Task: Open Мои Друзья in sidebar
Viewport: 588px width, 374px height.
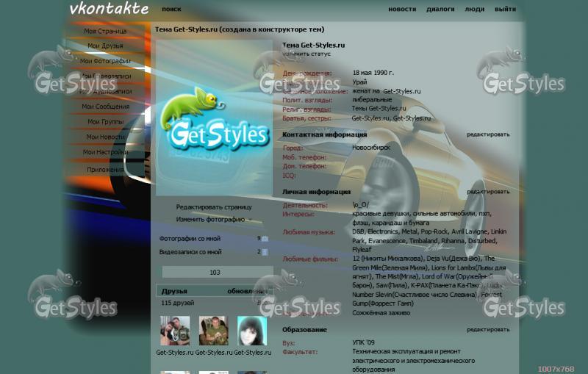Action: [105, 46]
